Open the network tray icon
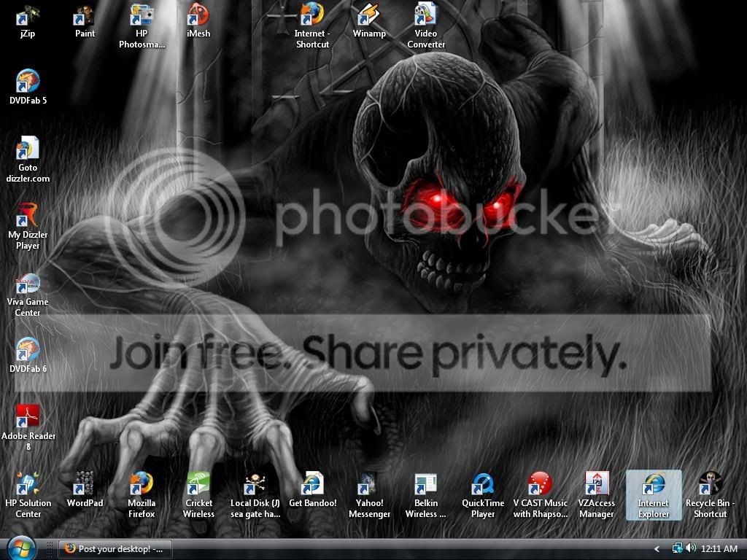 pos(677,548)
